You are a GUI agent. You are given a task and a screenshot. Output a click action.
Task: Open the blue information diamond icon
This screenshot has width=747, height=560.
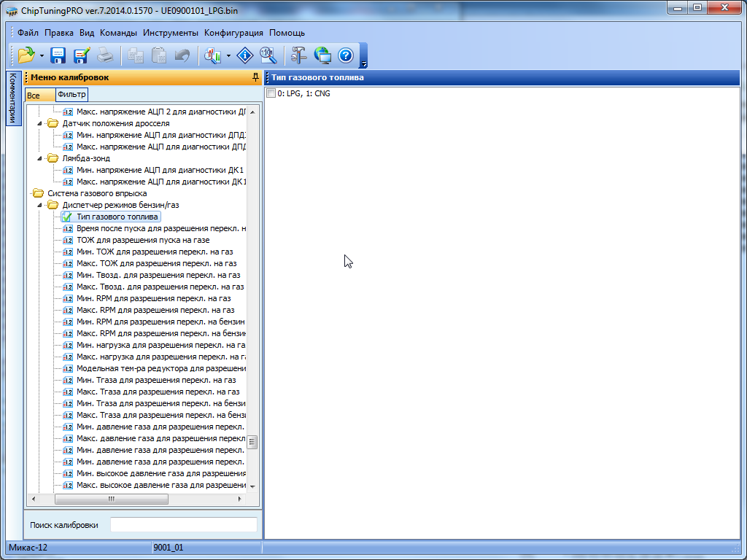click(246, 55)
